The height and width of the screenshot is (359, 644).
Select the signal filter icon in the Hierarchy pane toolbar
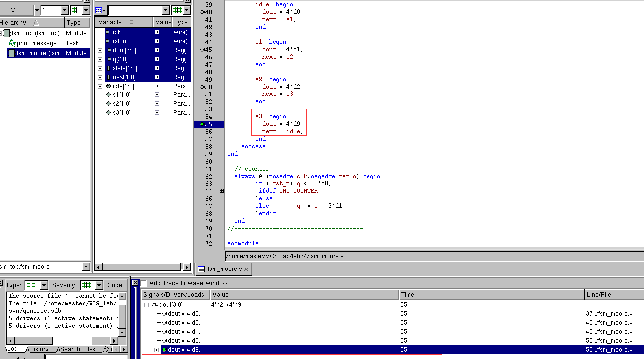(75, 9)
